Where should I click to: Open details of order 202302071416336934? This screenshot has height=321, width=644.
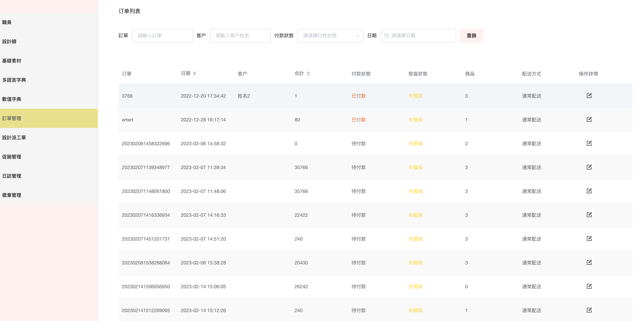click(589, 215)
